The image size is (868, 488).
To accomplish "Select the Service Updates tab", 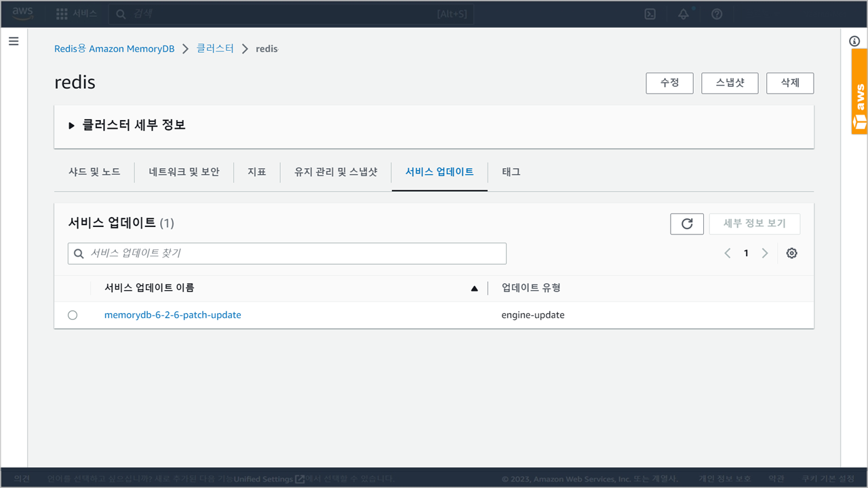I will [x=439, y=172].
